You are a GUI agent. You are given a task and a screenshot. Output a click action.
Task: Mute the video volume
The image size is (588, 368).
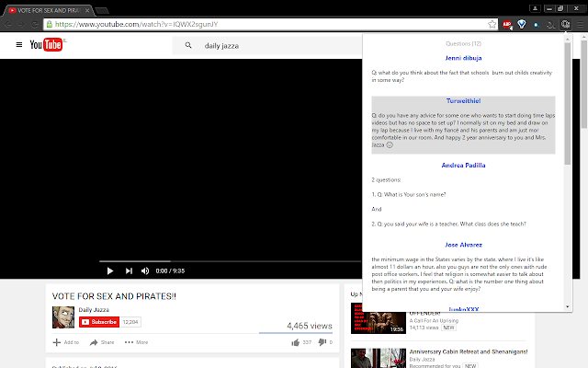(145, 270)
